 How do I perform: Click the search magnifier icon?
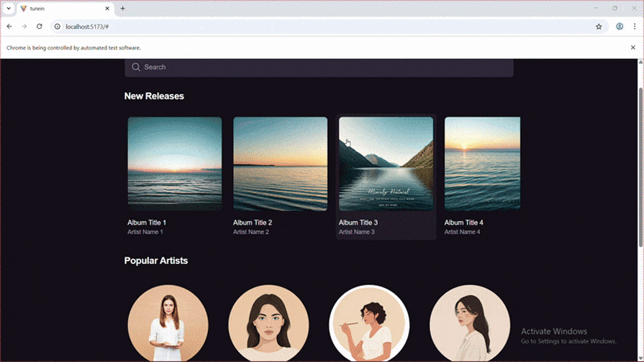136,67
